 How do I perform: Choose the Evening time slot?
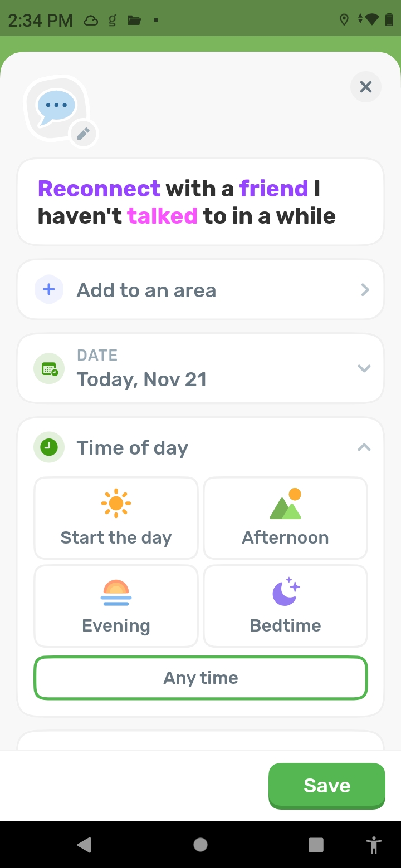tap(116, 606)
